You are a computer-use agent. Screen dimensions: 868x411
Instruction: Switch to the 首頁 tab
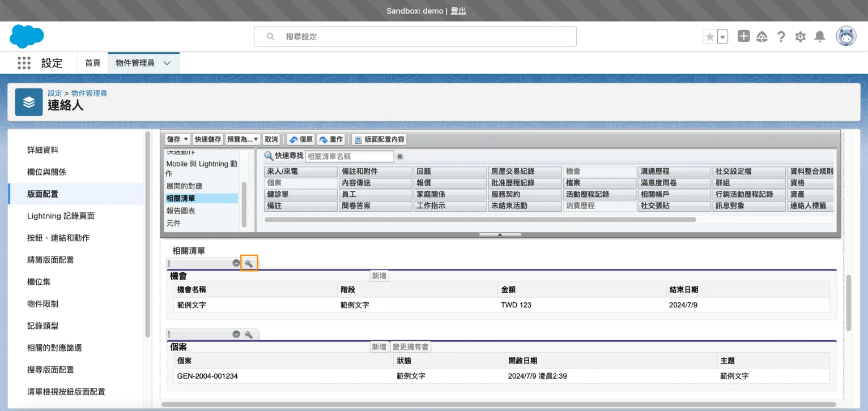click(x=93, y=63)
